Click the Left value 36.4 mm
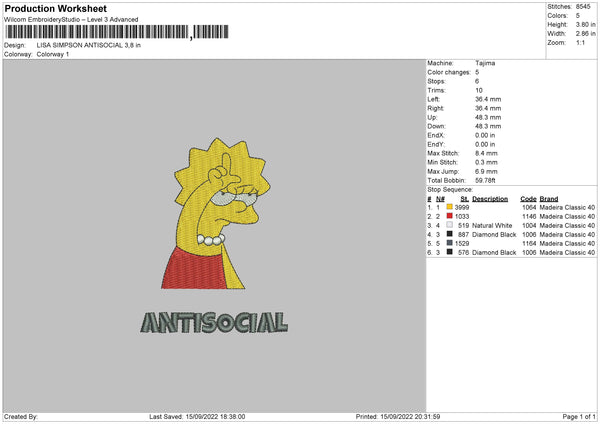 pyautogui.click(x=488, y=99)
